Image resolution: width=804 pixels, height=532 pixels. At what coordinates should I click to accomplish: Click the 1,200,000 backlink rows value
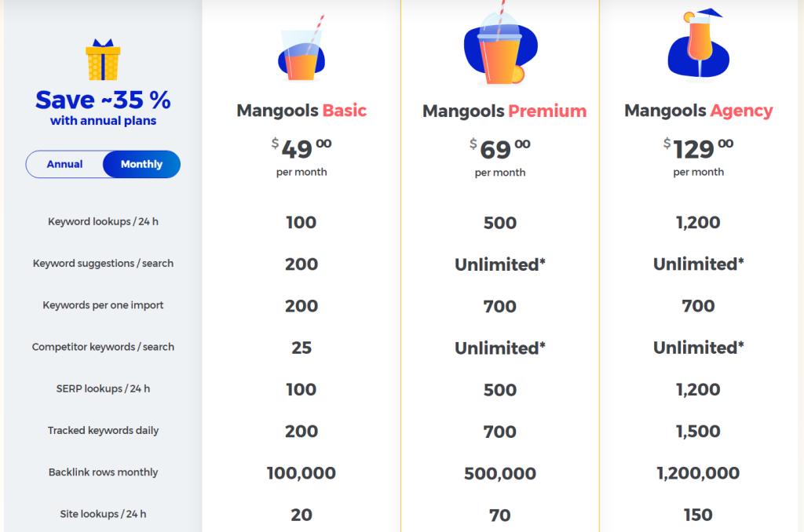click(698, 472)
